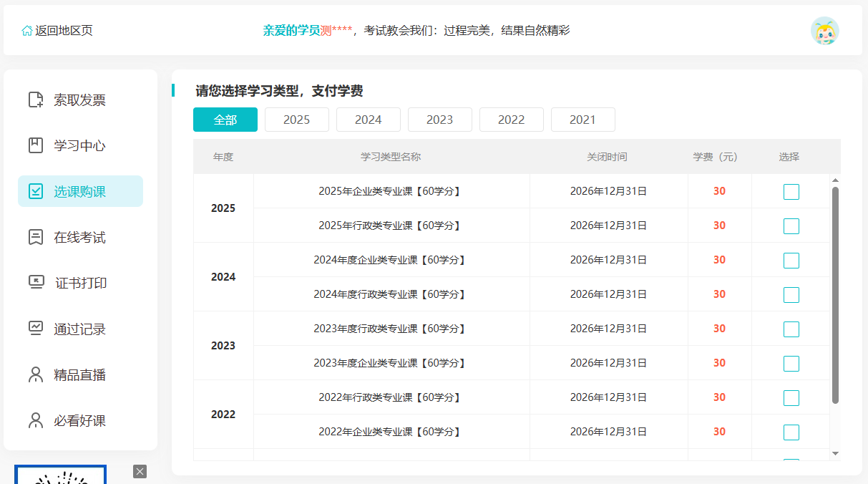Click the 2022年企业类专业课【60学分】 course name
This screenshot has width=868, height=484.
pyautogui.click(x=391, y=432)
